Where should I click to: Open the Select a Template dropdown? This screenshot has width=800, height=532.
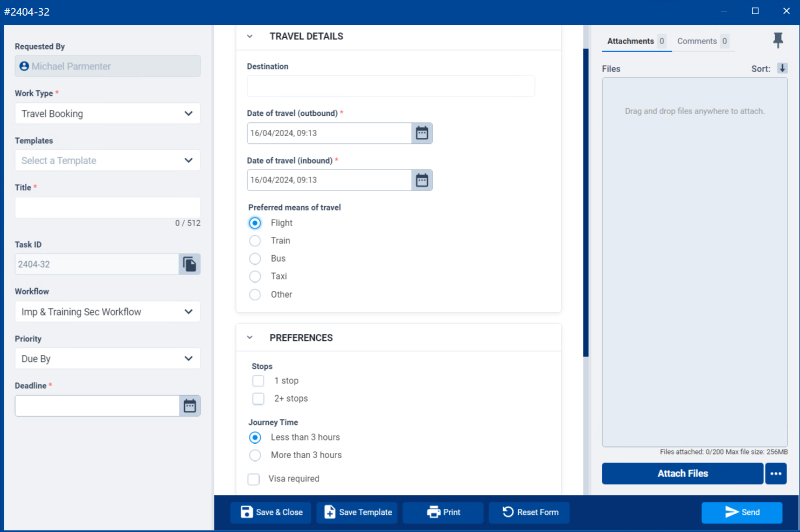(x=107, y=160)
